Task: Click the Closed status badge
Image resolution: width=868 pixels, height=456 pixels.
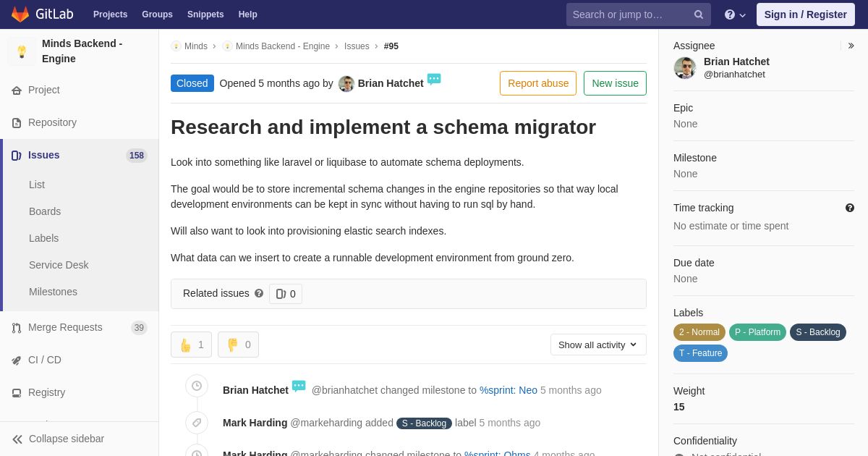Action: [192, 83]
